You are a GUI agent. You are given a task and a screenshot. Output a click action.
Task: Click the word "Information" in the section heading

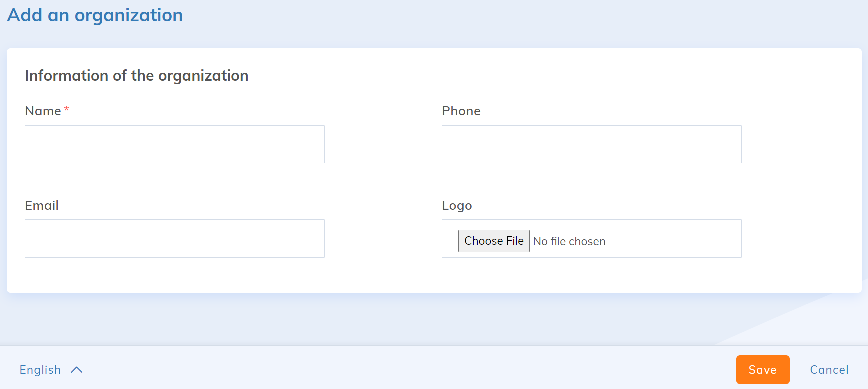(66, 76)
